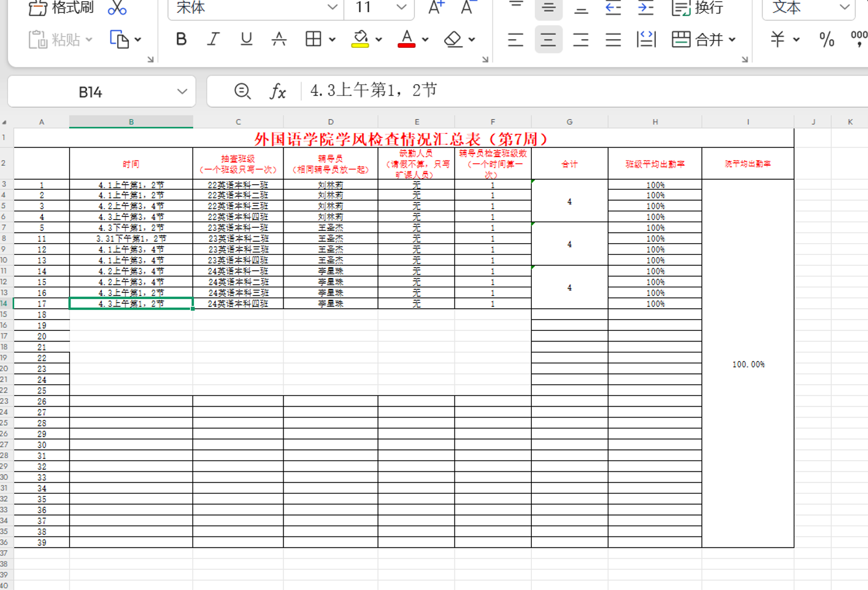The image size is (868, 590).
Task: Click the zoom magnifier in formula bar
Action: coord(242,91)
